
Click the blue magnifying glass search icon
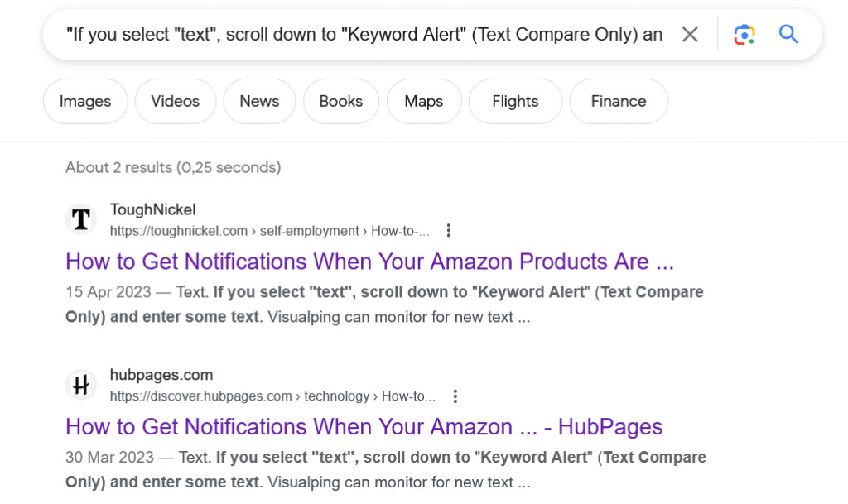point(788,35)
